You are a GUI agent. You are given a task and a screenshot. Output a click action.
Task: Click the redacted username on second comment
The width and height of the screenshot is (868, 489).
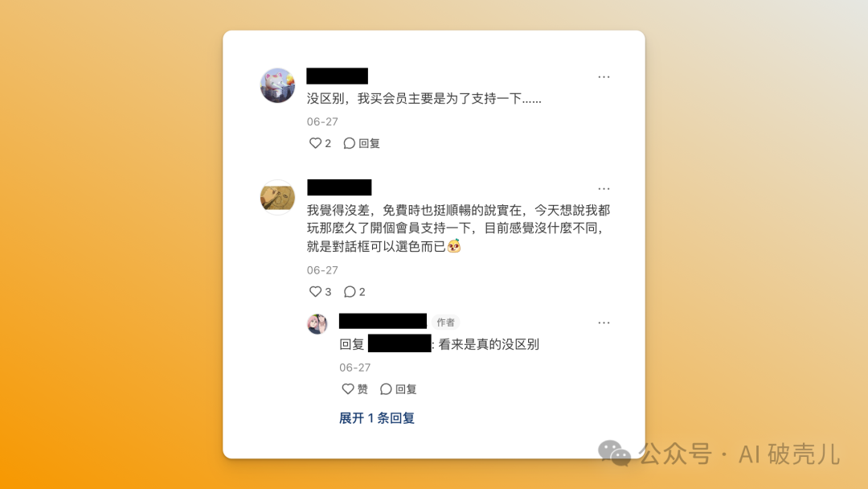[x=339, y=187]
